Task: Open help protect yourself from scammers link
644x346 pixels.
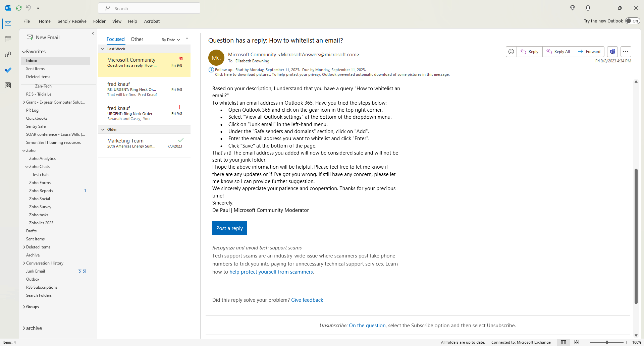Action: click(271, 272)
